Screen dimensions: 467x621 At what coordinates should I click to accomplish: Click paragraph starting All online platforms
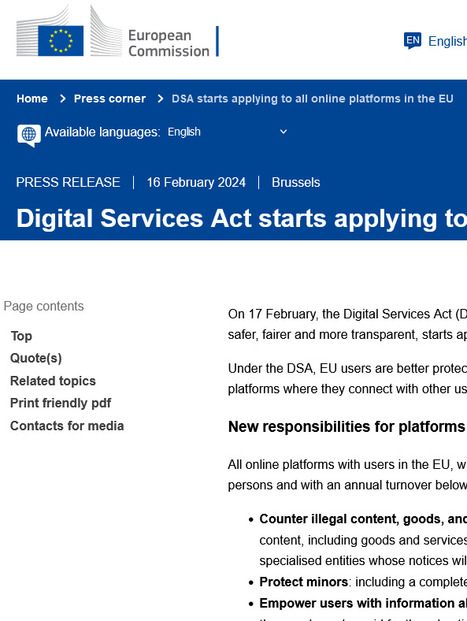[x=347, y=474]
